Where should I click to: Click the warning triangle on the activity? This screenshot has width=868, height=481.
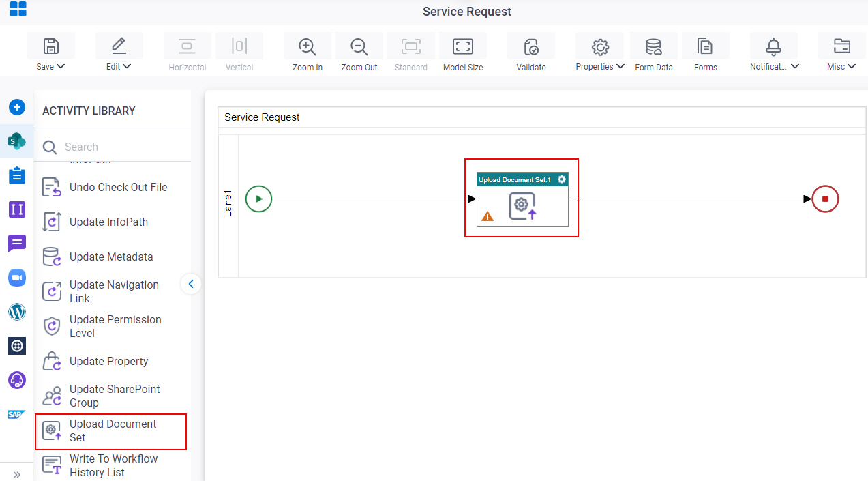[488, 216]
